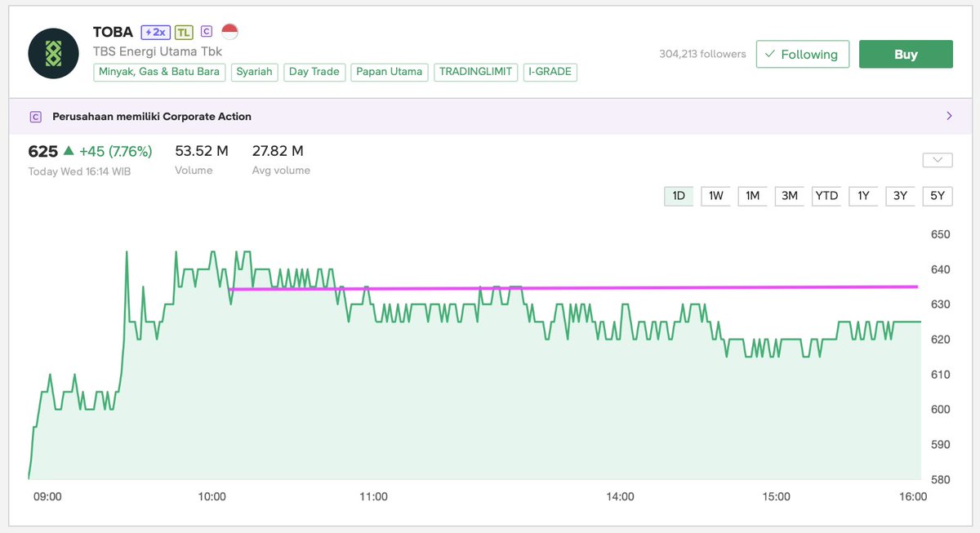Select the 3Y chart range
The height and width of the screenshot is (533, 980).
[900, 196]
